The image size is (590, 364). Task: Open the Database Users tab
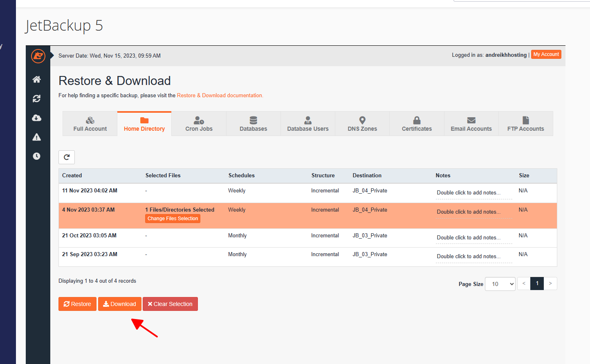pos(308,123)
